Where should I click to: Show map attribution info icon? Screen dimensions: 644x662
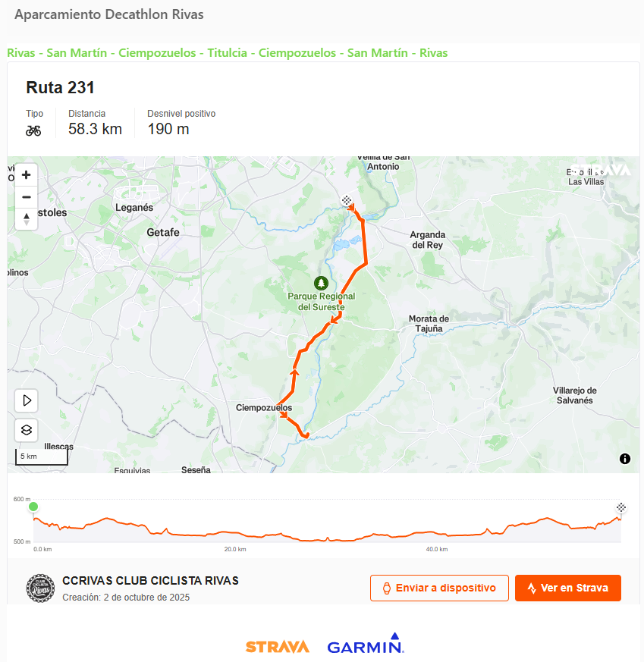coord(625,459)
